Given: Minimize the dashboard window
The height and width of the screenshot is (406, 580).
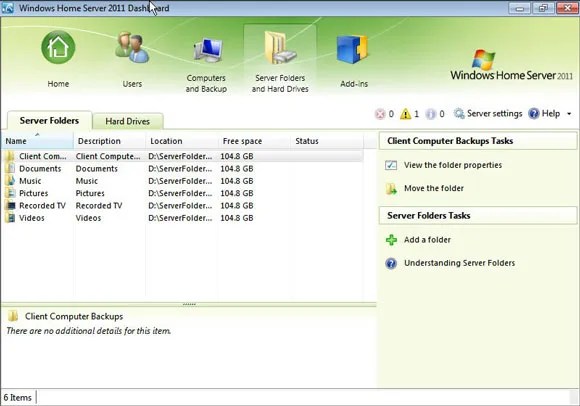Looking at the screenshot, I should click(x=520, y=8).
